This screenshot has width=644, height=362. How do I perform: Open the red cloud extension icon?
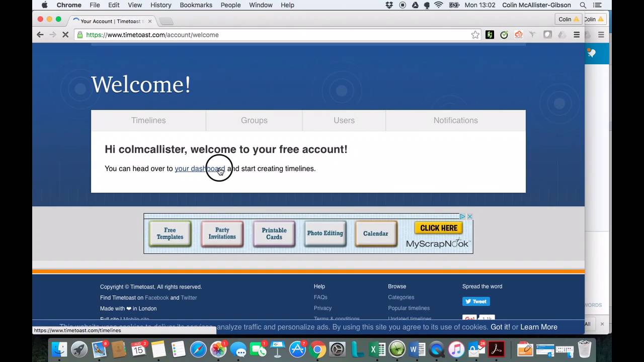(x=519, y=35)
